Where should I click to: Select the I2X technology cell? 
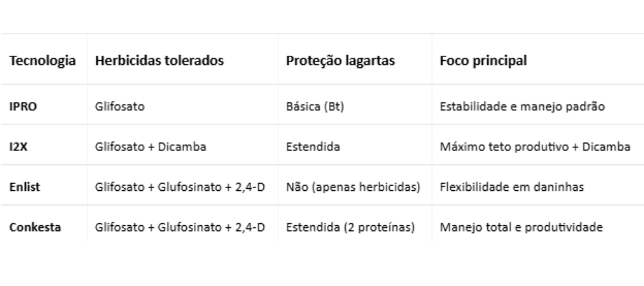pos(19,147)
